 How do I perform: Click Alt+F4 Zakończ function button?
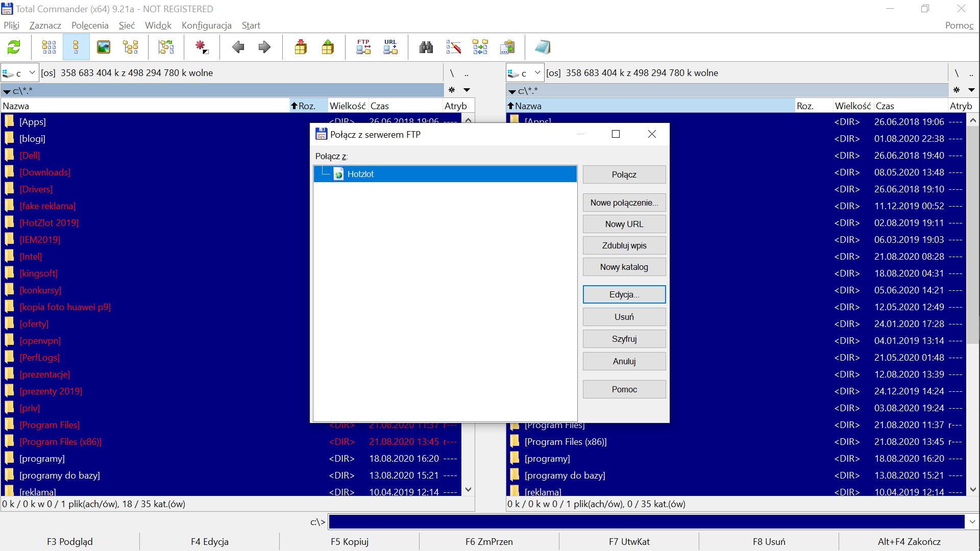coord(909,542)
